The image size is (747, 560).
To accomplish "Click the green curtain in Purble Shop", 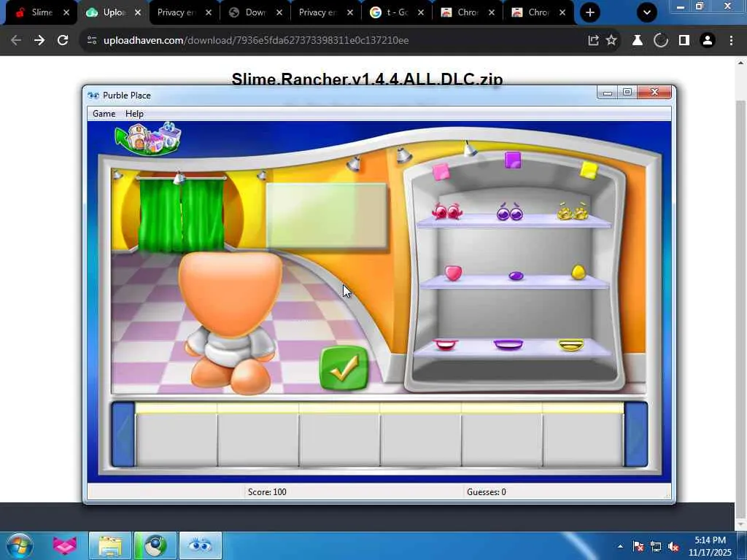I will (x=182, y=214).
